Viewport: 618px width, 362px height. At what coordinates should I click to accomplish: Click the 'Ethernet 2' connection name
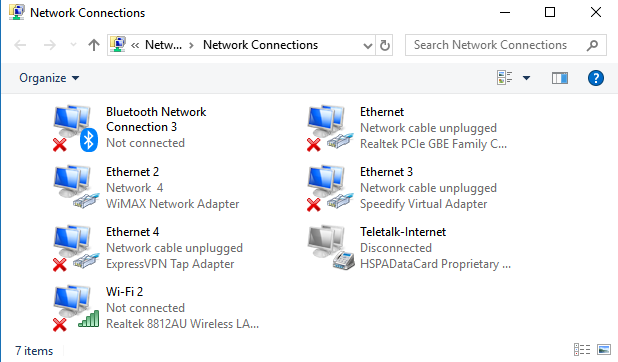point(132,172)
